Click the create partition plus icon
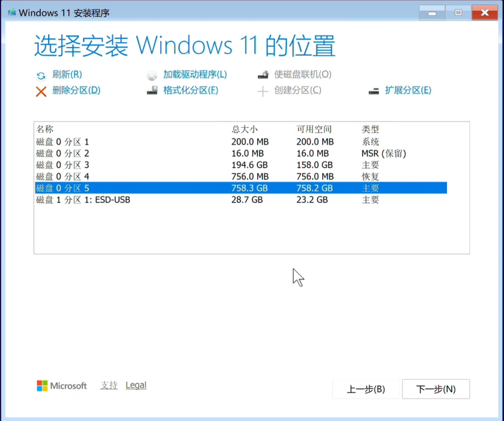This screenshot has width=504, height=421. pyautogui.click(x=263, y=91)
